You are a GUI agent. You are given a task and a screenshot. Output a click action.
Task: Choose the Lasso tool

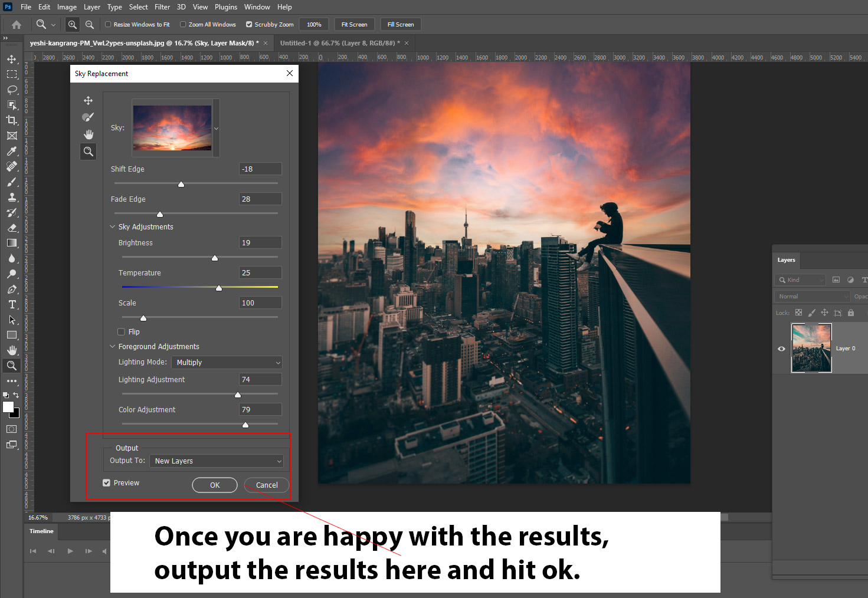click(12, 90)
